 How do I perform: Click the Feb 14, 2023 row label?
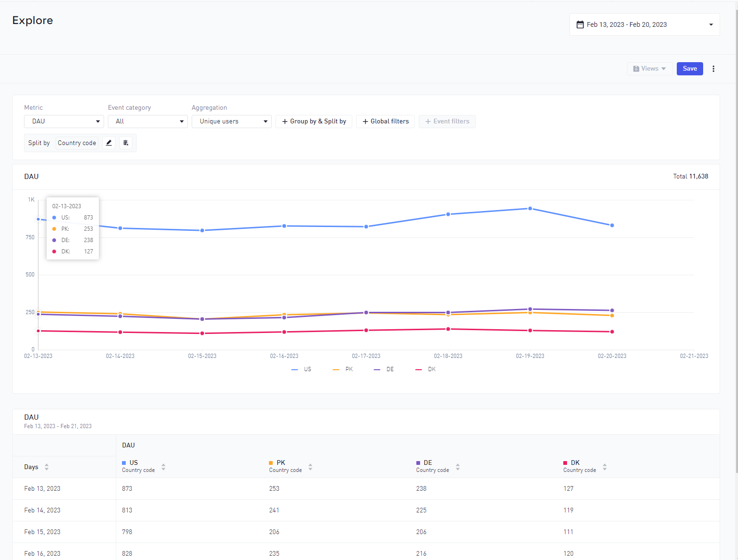pyautogui.click(x=42, y=510)
